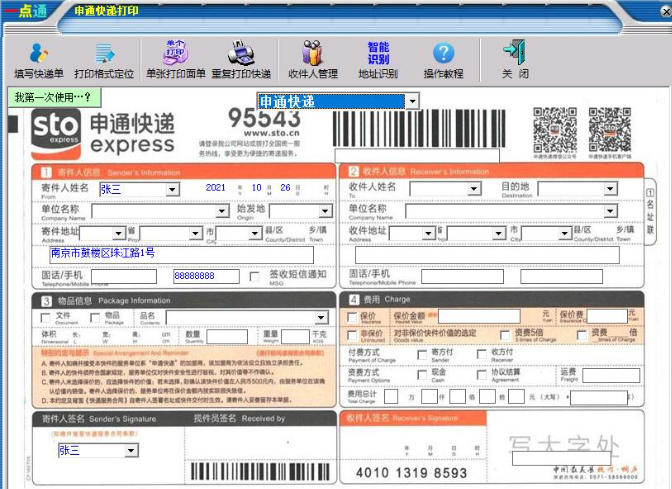The image size is (672, 489).
Task: Click the 重量 weight input field
Action: [x=295, y=336]
